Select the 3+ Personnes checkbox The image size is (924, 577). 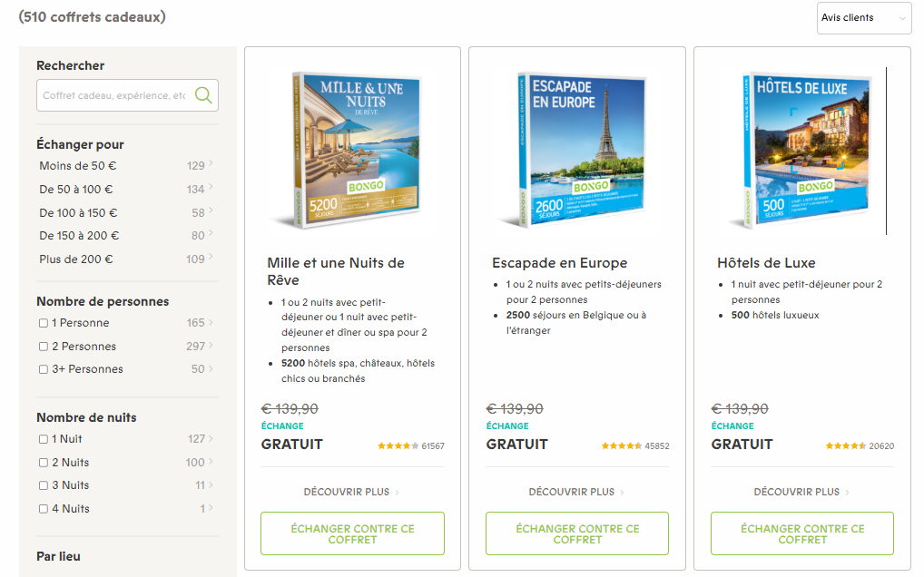pyautogui.click(x=44, y=369)
